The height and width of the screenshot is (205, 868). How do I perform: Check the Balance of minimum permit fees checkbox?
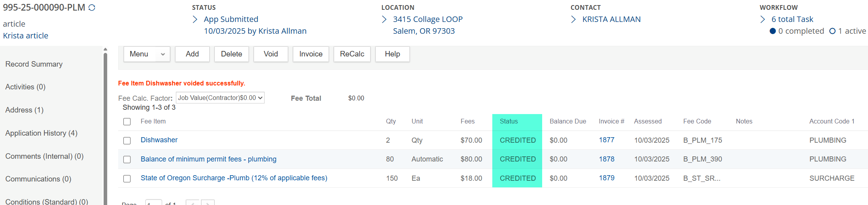point(127,159)
